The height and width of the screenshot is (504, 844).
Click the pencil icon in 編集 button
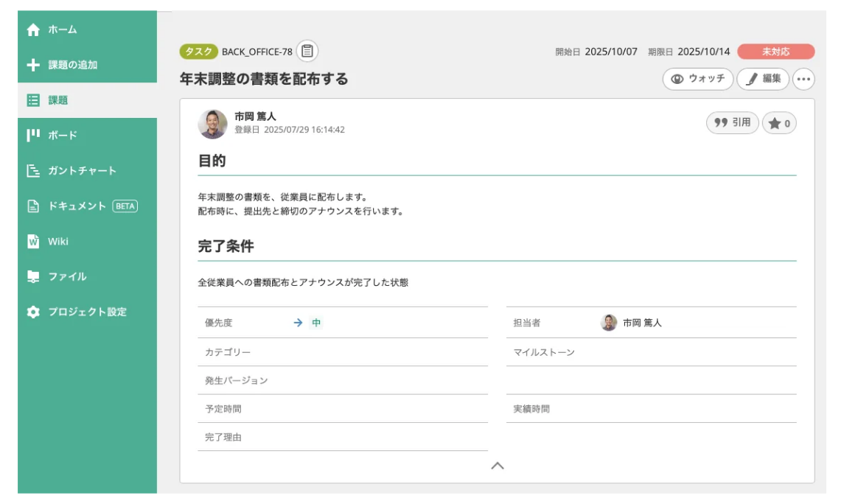pyautogui.click(x=752, y=79)
